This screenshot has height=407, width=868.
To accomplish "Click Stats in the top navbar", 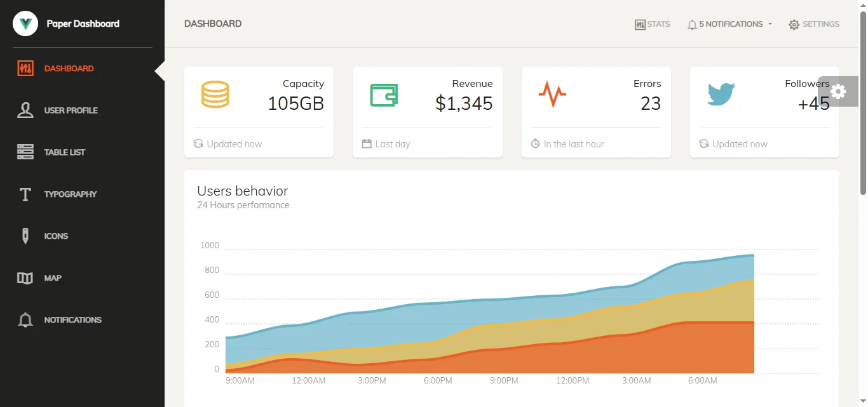I will click(x=653, y=24).
